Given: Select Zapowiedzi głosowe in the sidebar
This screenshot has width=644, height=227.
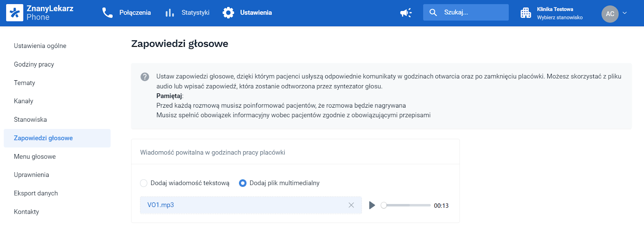Looking at the screenshot, I should (57, 138).
